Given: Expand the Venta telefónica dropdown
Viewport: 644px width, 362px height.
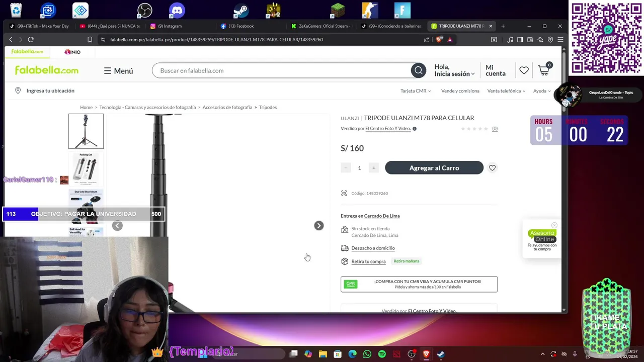Looking at the screenshot, I should point(506,91).
